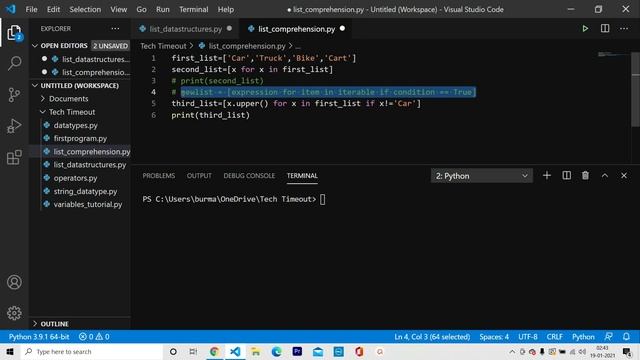Viewport: 640px width, 360px height.
Task: Switch to the Output panel tab
Action: pyautogui.click(x=199, y=176)
